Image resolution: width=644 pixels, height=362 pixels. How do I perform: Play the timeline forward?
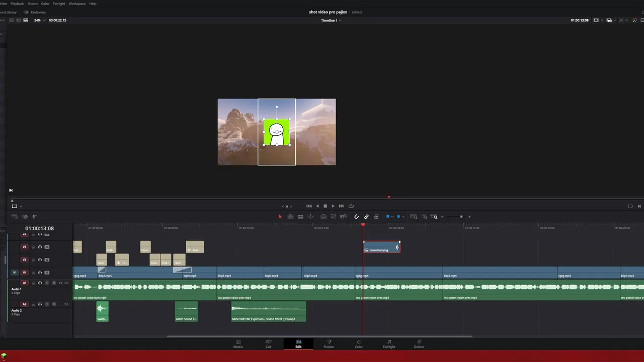pos(333,206)
